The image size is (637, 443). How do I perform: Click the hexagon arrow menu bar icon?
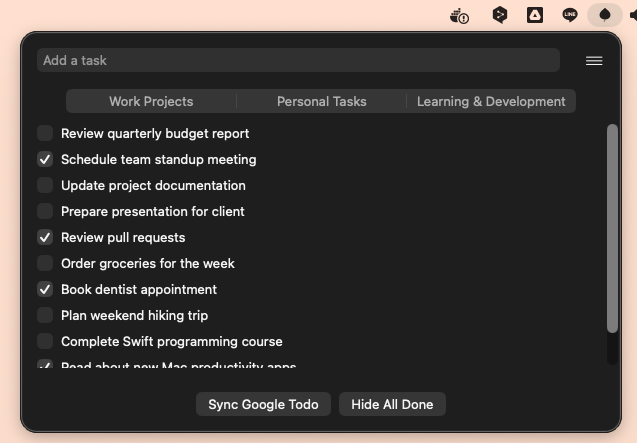pos(500,15)
